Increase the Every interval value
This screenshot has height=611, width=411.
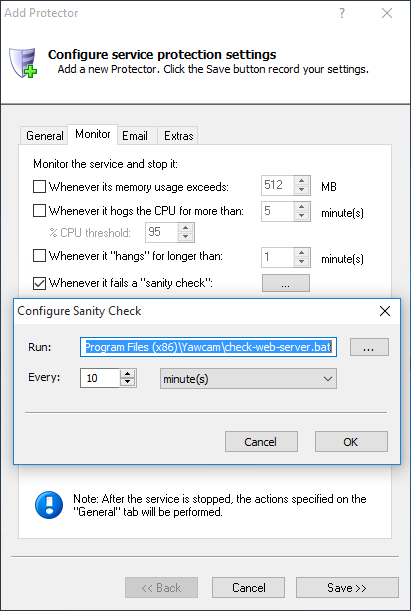127,374
